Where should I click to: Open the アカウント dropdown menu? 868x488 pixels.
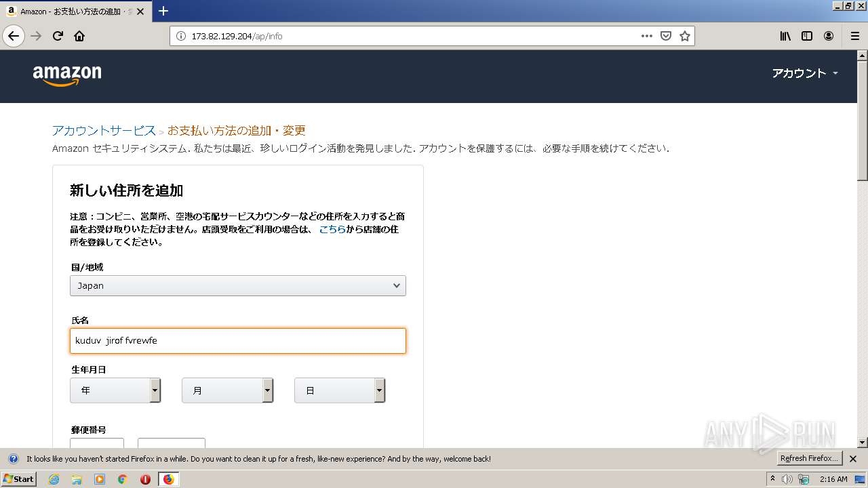point(805,73)
